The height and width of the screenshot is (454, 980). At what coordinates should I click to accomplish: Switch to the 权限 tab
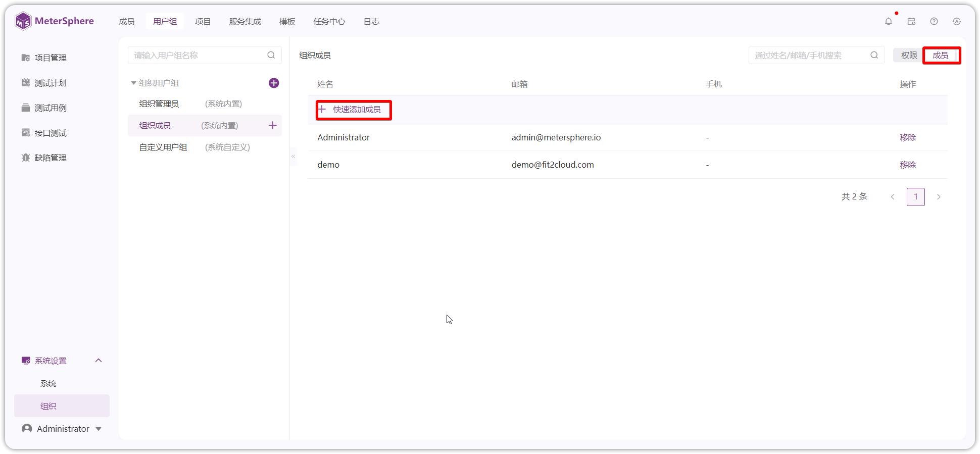coord(909,55)
